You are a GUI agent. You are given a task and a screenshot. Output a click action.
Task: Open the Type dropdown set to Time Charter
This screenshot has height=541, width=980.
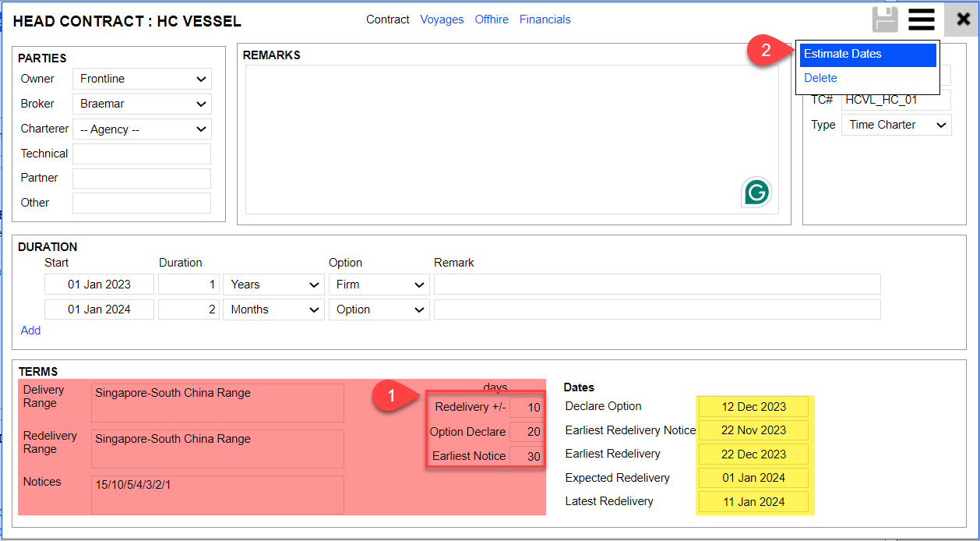(x=896, y=125)
